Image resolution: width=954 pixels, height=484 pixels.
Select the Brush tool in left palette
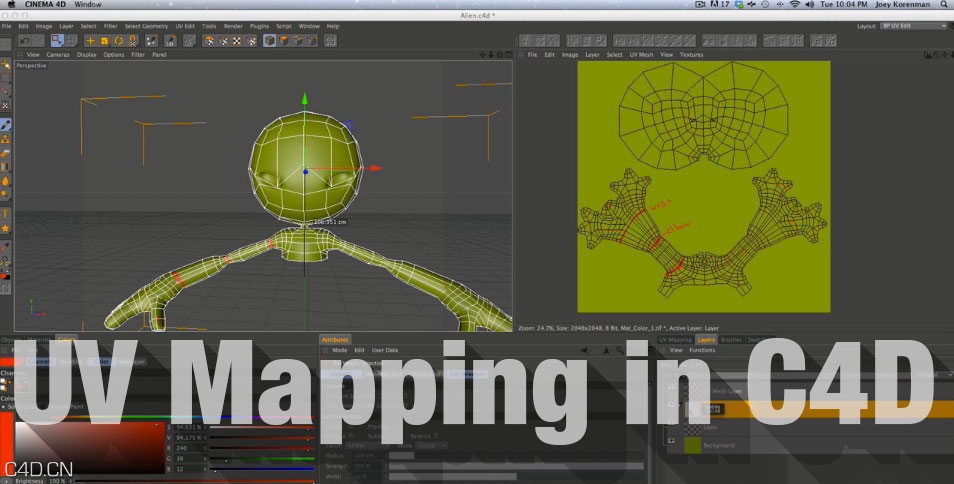(5, 125)
